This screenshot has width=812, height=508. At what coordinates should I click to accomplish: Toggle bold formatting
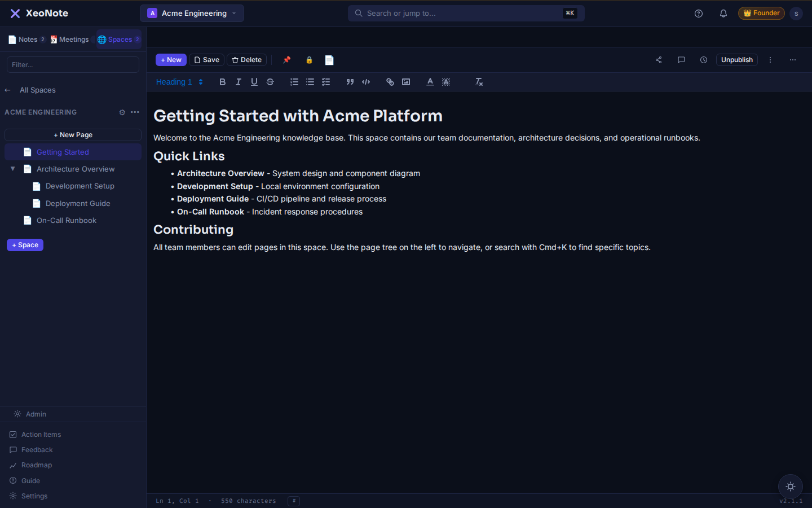pyautogui.click(x=223, y=82)
